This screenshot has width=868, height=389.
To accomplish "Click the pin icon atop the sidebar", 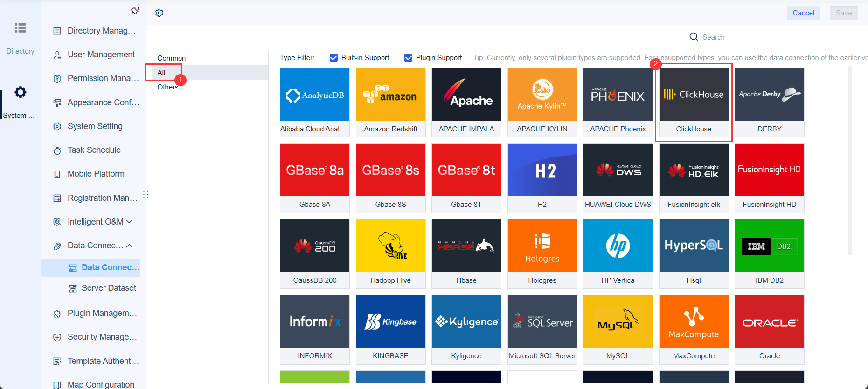I will point(135,10).
